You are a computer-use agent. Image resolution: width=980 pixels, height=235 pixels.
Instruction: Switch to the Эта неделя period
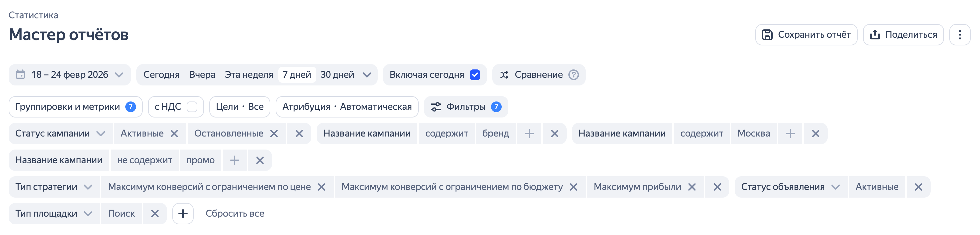(x=249, y=75)
